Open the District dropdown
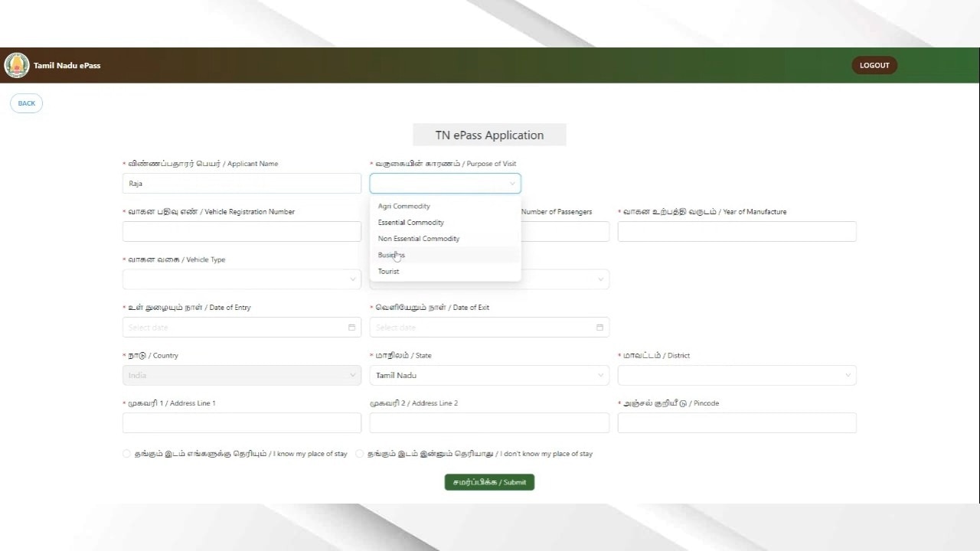Image resolution: width=980 pixels, height=551 pixels. 737,375
